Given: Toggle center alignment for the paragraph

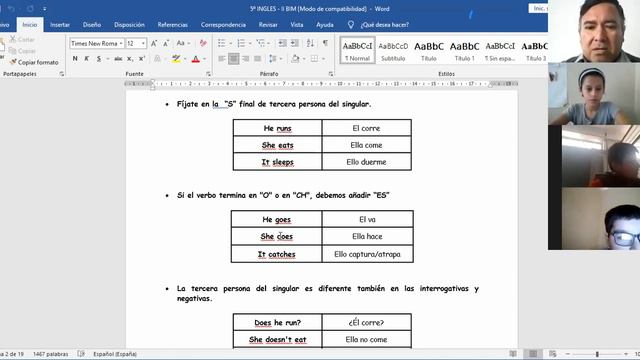Looking at the screenshot, I should [233, 59].
